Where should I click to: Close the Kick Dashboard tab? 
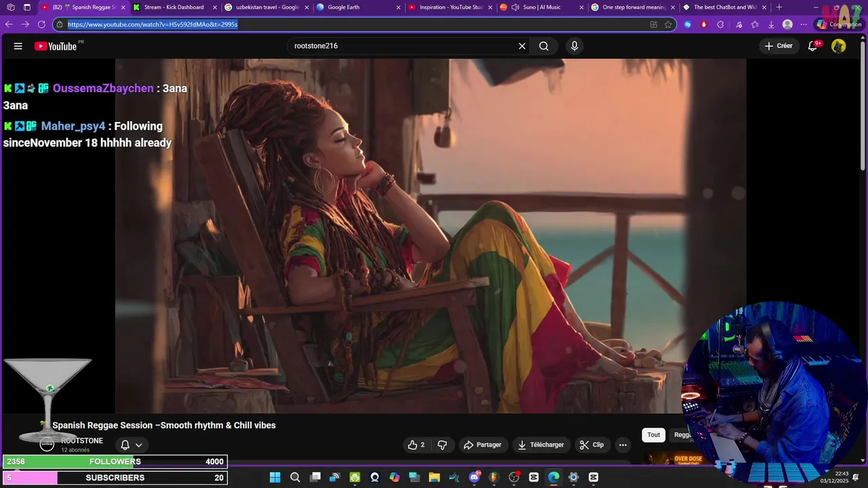click(x=215, y=7)
